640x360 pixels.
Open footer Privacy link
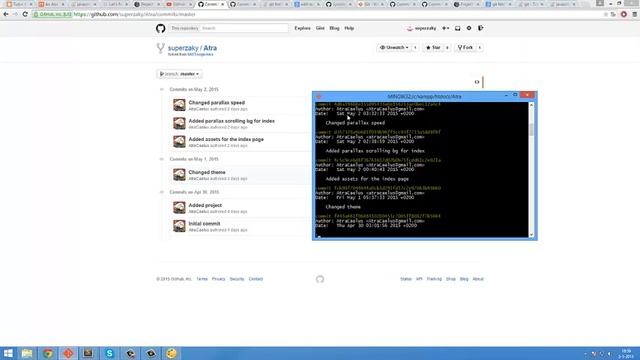click(218, 279)
